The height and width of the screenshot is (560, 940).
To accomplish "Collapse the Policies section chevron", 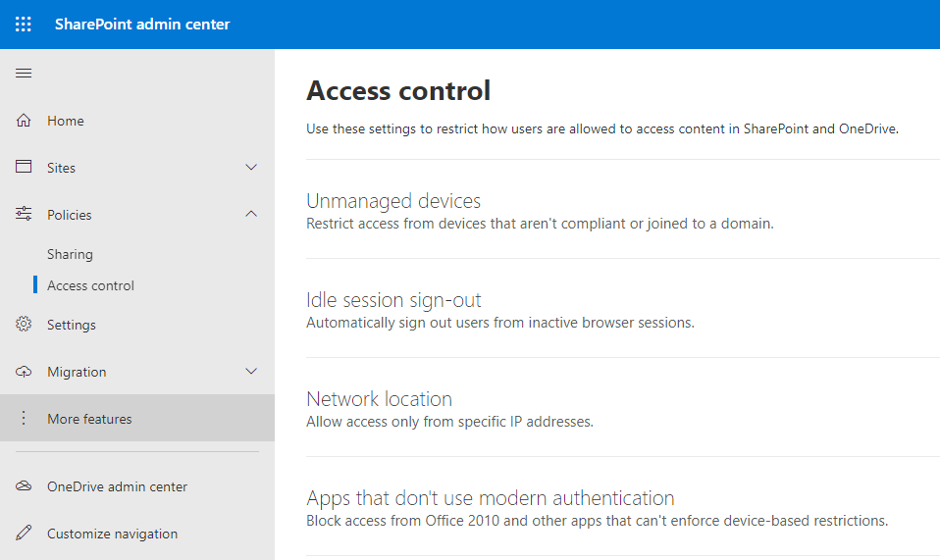I will click(251, 214).
